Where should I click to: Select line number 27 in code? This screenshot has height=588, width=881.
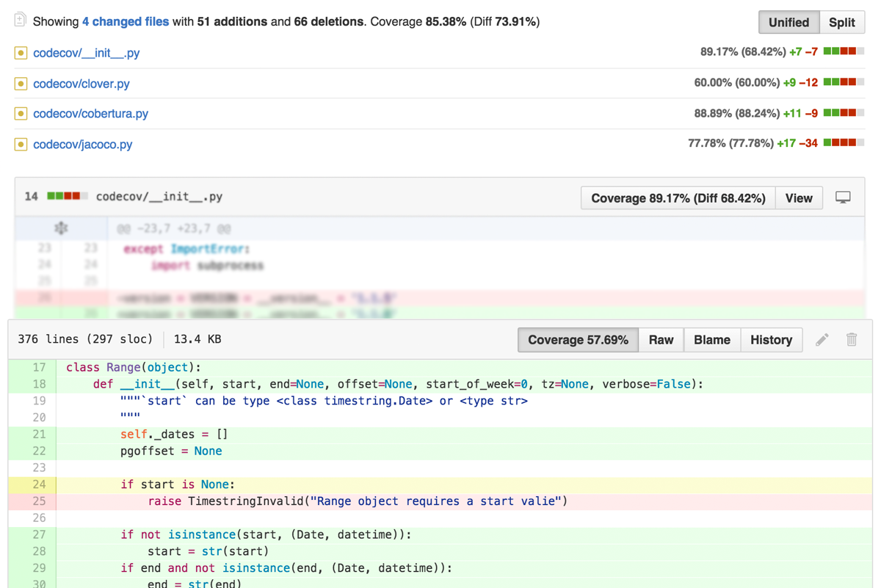click(x=39, y=534)
